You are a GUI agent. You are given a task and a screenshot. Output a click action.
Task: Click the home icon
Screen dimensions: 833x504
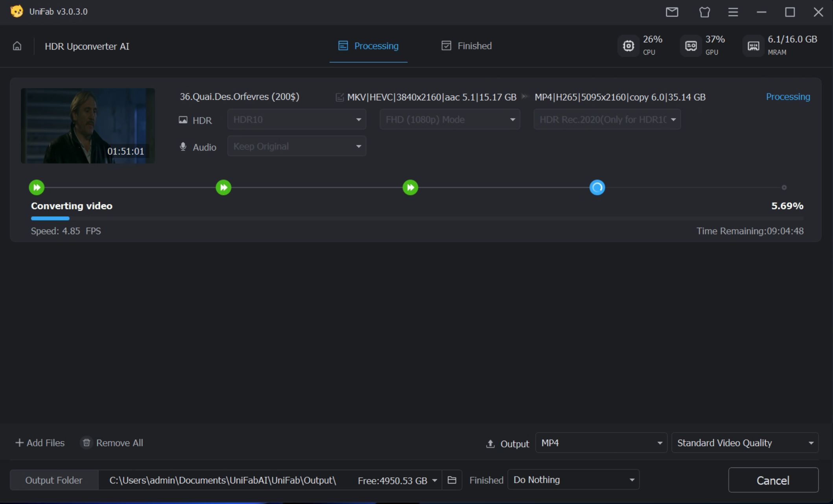[17, 46]
